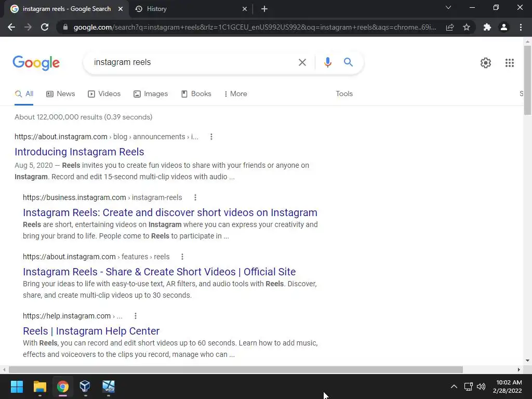Screen dimensions: 532x399
Task: Open the volume control speaker icon
Action: point(481,387)
